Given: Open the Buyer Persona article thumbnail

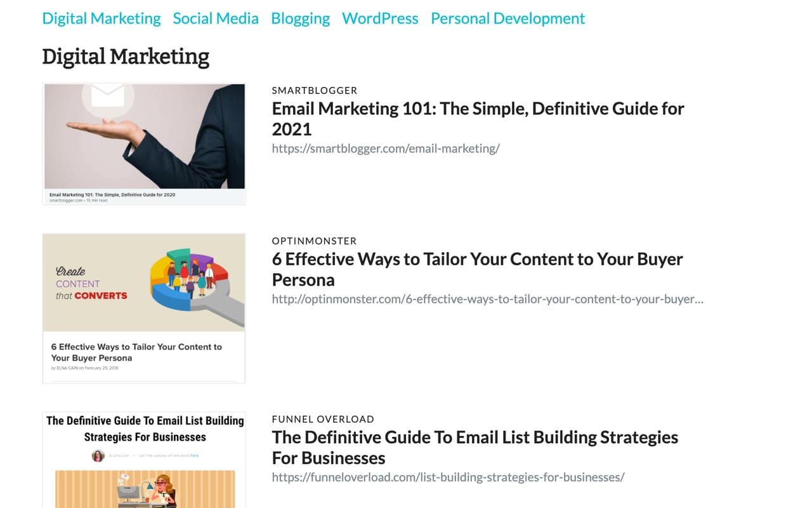Looking at the screenshot, I should coord(144,308).
